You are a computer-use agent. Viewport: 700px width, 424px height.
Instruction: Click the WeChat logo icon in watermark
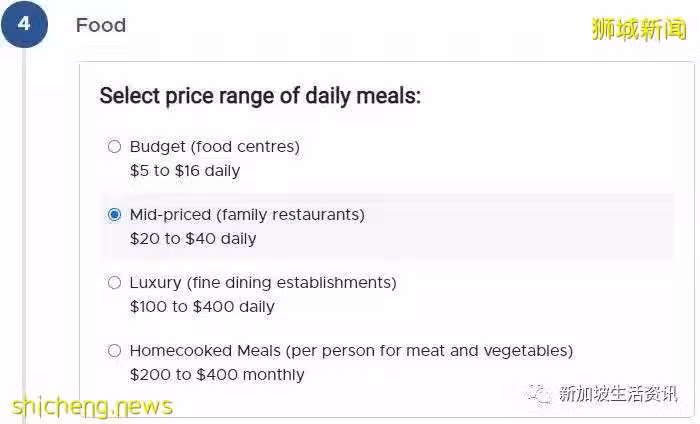pyautogui.click(x=538, y=394)
